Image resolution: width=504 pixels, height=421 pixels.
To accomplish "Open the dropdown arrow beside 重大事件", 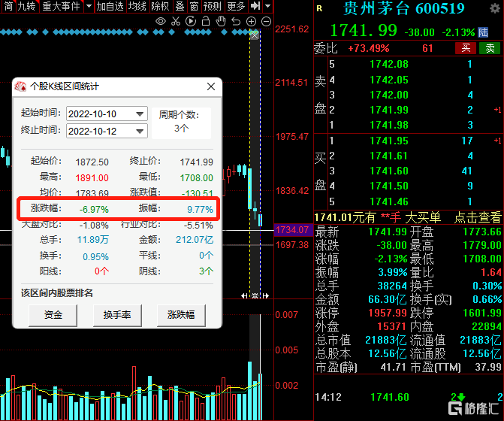I will [x=89, y=6].
